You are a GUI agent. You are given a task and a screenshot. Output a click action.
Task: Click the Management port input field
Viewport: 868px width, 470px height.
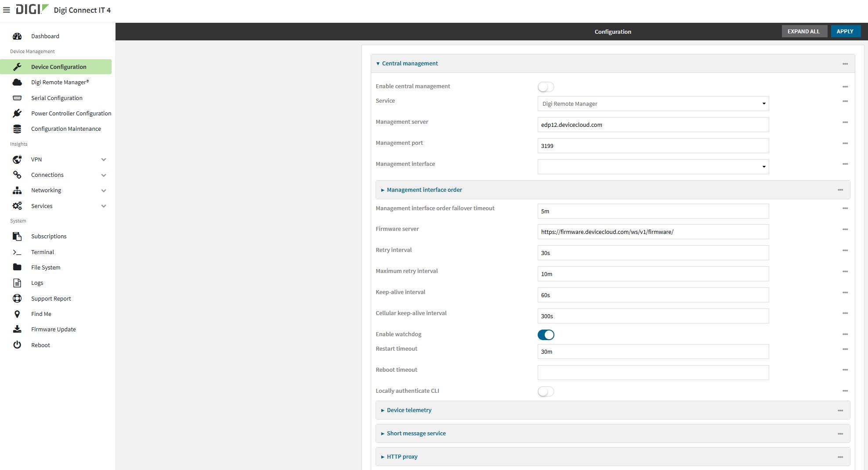(x=653, y=146)
